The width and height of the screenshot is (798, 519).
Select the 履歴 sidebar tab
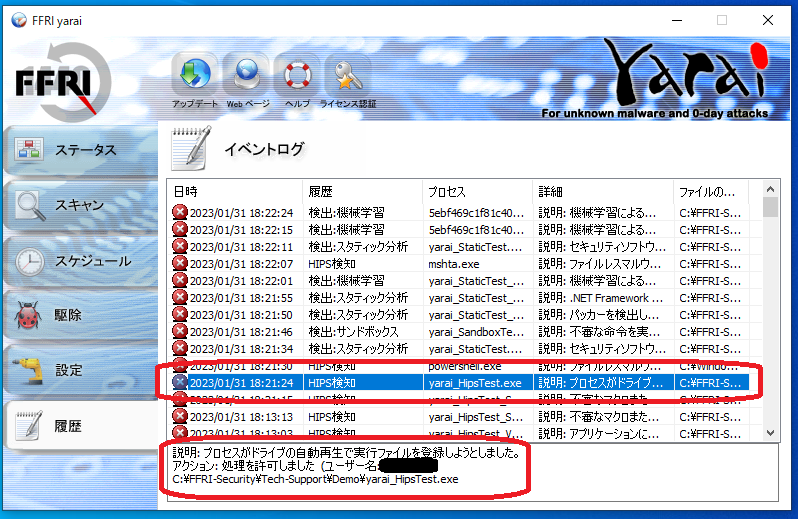(80, 426)
